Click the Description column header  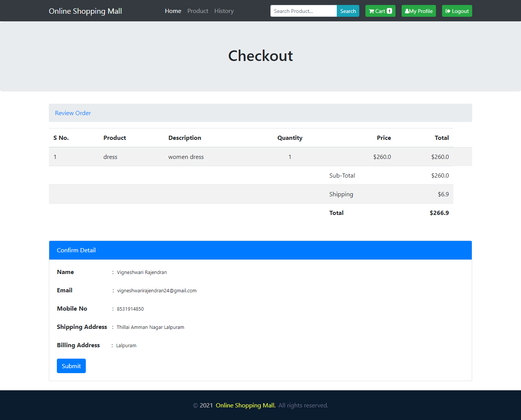[185, 138]
